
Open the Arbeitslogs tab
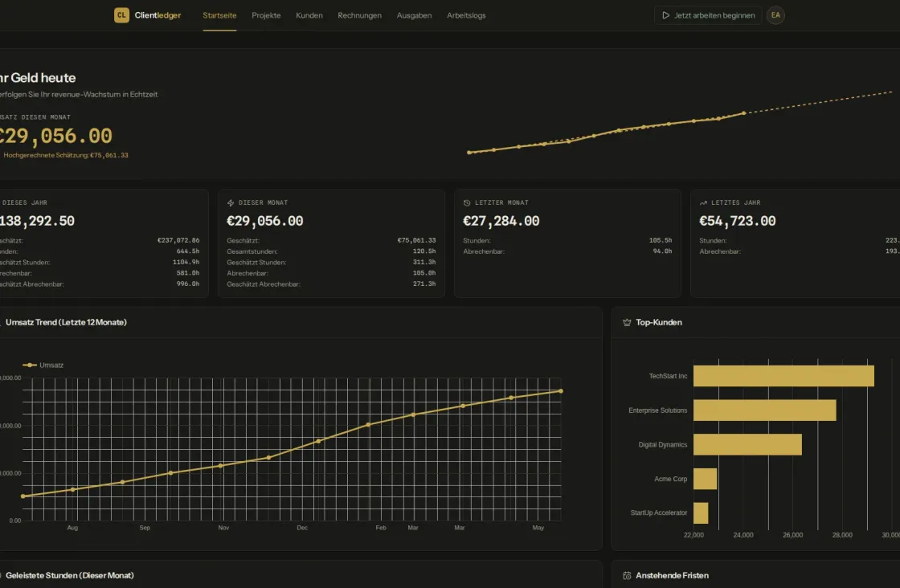[466, 15]
